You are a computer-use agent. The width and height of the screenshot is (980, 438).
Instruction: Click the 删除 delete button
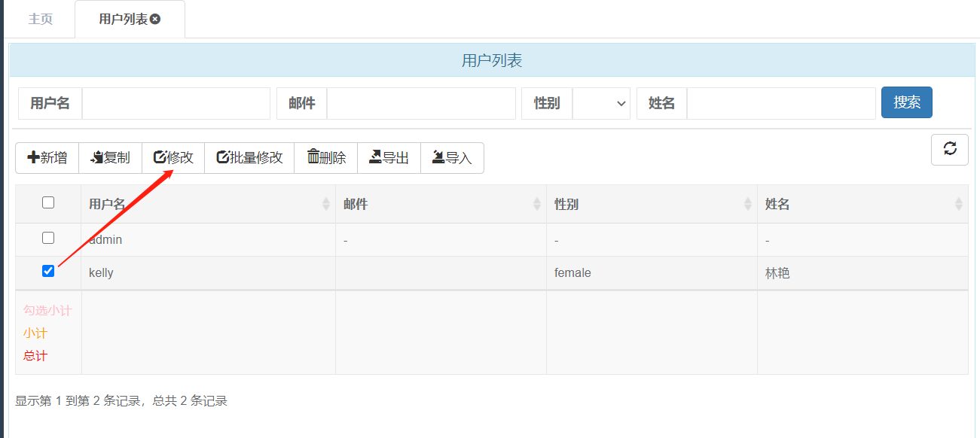tap(326, 158)
